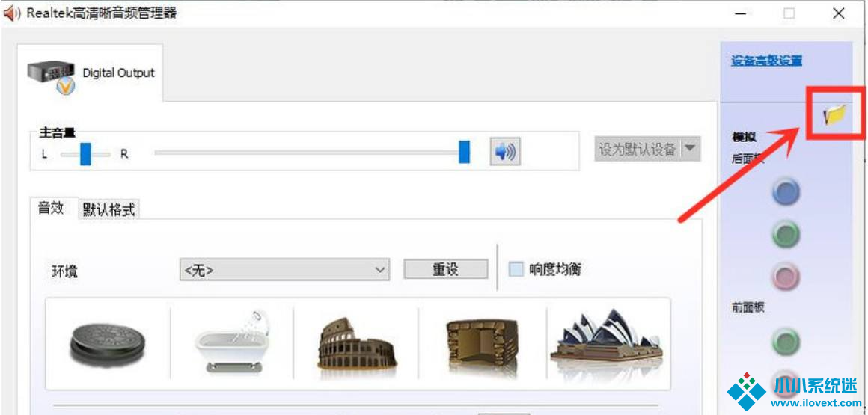Open the yellow folder connector settings icon

835,114
